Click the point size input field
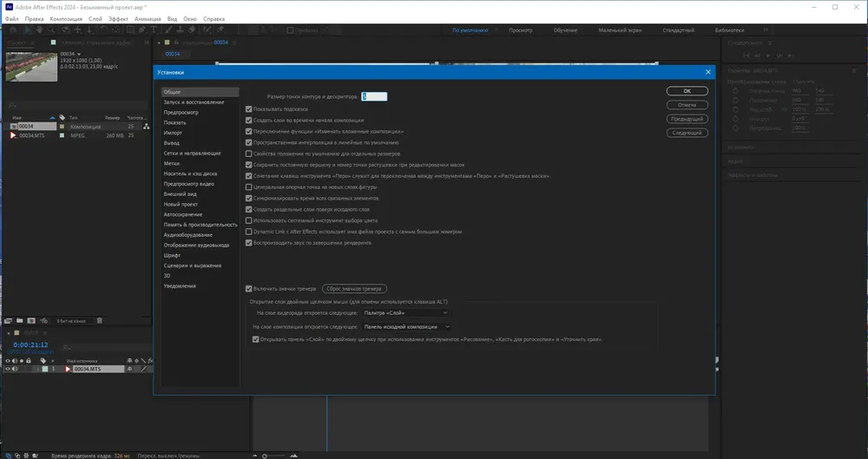This screenshot has width=868, height=459. coord(374,96)
